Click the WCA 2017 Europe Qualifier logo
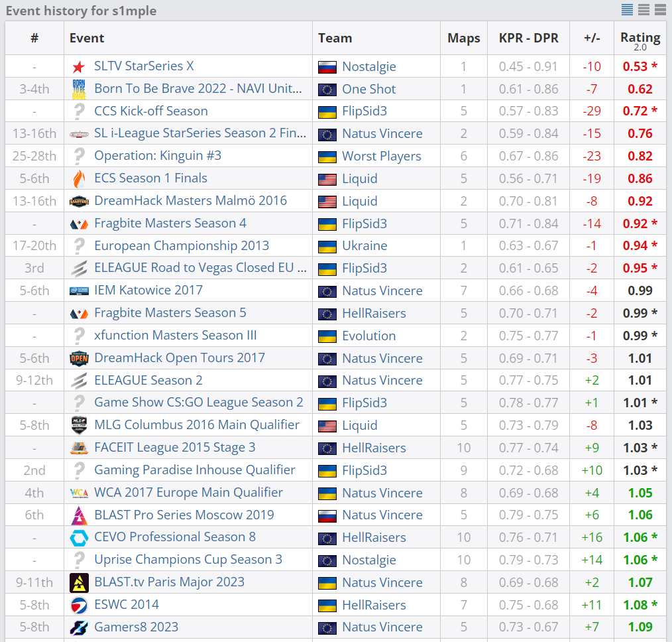The width and height of the screenshot is (672, 642). (79, 493)
